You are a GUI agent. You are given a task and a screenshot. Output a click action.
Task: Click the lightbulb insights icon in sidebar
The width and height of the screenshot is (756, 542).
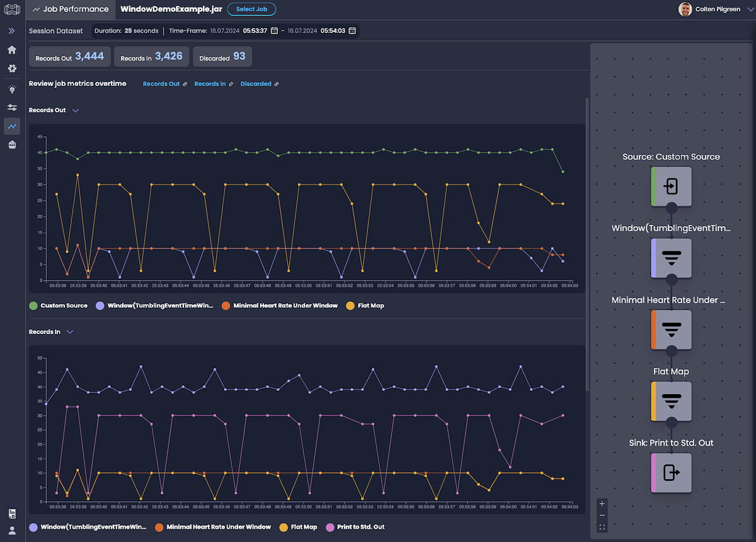coord(11,89)
